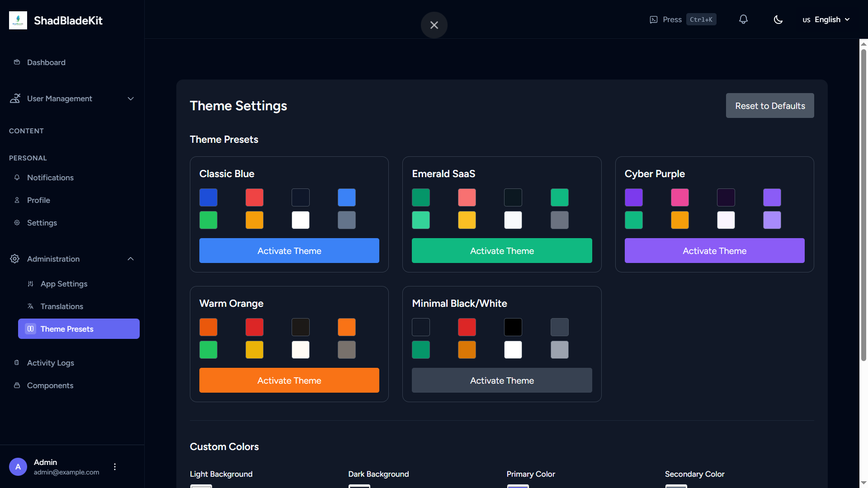This screenshot has width=868, height=488.
Task: Click the command palette terminal icon
Action: 654,19
